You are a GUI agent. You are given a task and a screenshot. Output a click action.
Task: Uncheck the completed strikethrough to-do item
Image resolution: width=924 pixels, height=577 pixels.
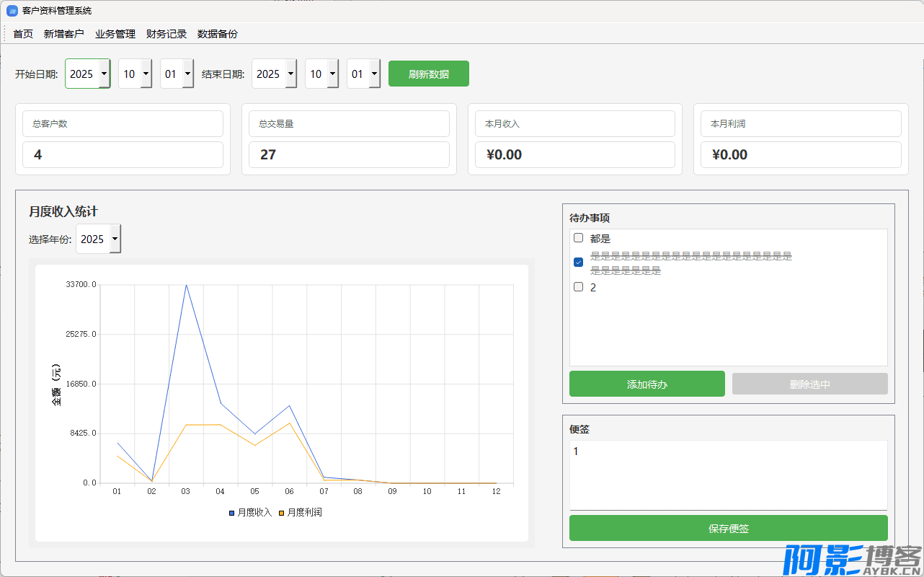(578, 262)
